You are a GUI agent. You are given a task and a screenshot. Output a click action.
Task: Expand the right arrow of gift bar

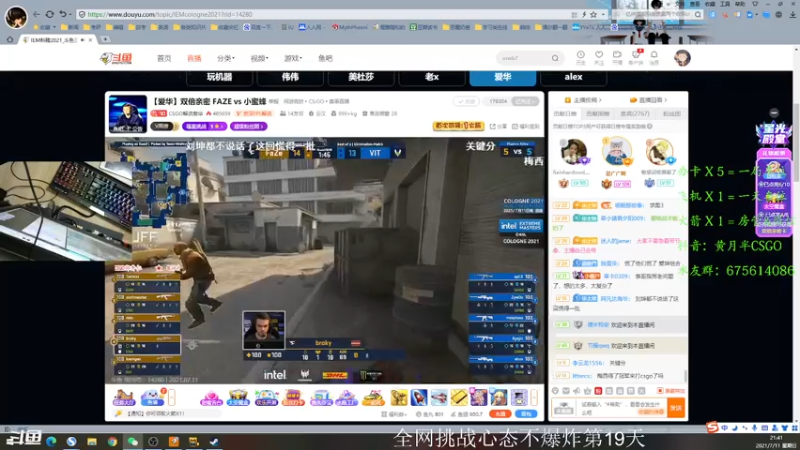534,397
